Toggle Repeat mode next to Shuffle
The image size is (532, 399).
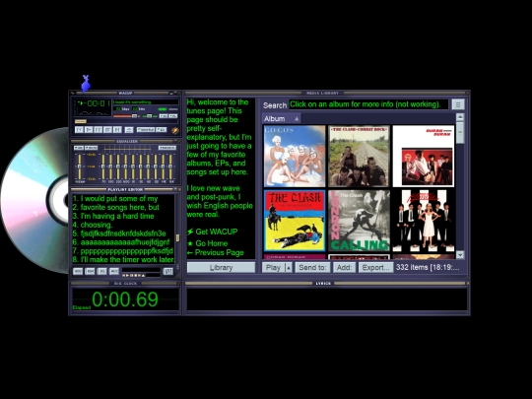(x=162, y=130)
